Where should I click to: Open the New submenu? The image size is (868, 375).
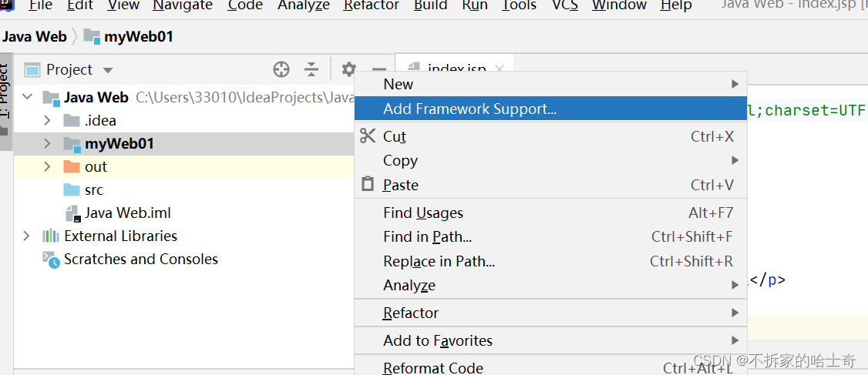[399, 84]
